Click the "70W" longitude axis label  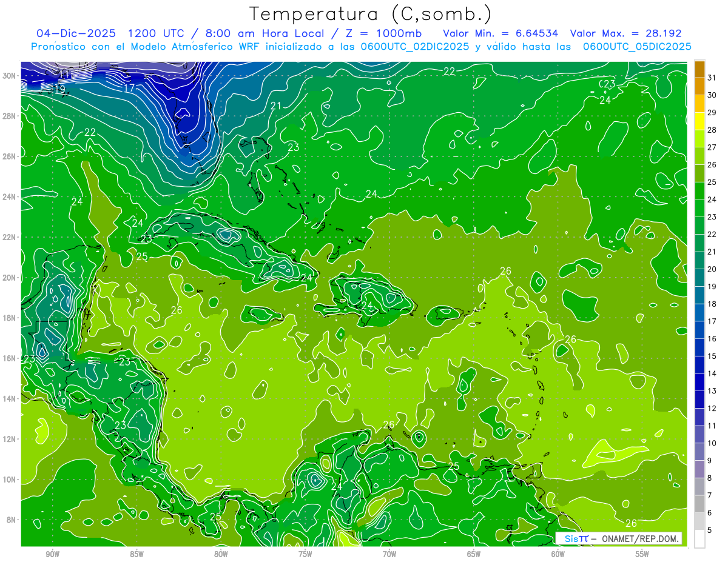pyautogui.click(x=389, y=555)
